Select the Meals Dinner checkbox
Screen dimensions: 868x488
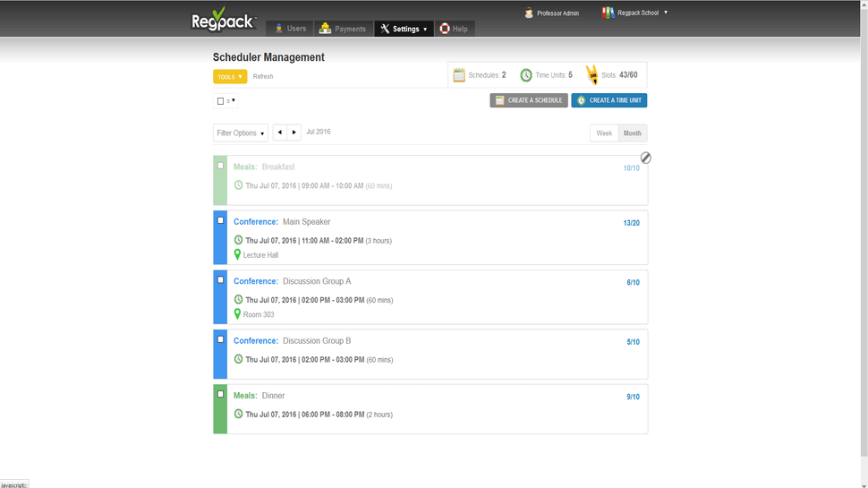pyautogui.click(x=220, y=394)
